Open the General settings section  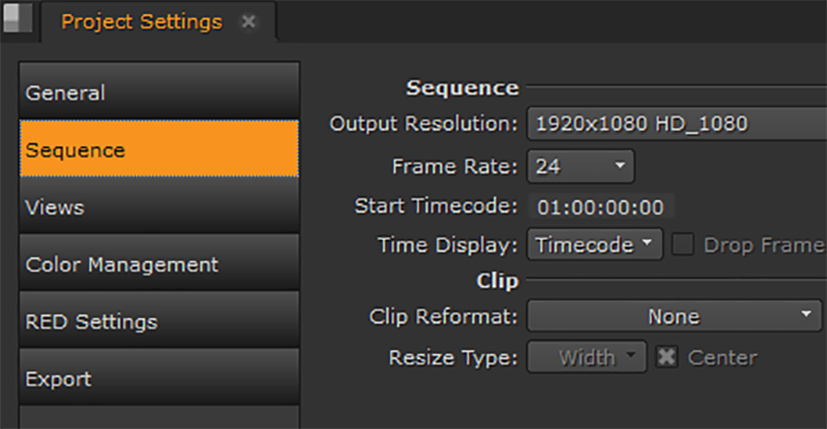tap(158, 93)
